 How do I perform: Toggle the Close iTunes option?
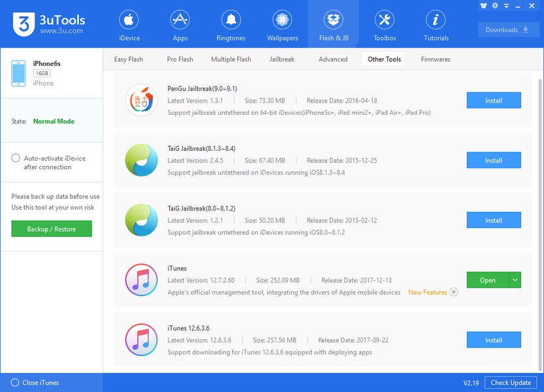click(x=15, y=382)
